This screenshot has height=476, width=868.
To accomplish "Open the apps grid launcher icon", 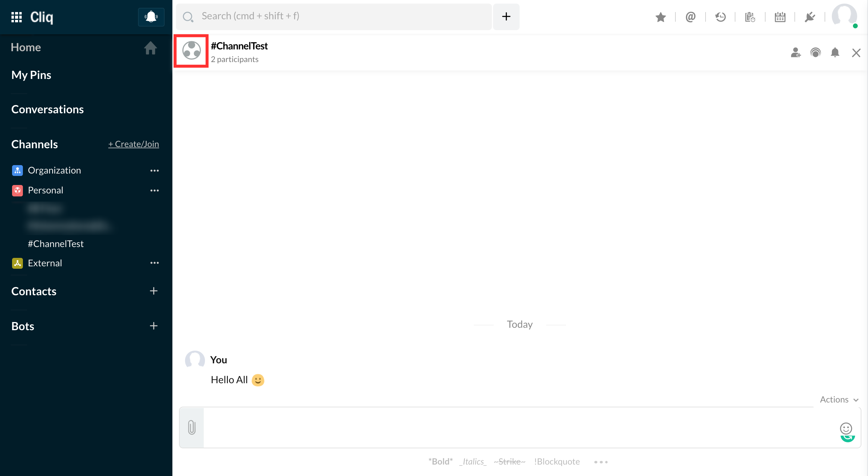I will tap(17, 17).
